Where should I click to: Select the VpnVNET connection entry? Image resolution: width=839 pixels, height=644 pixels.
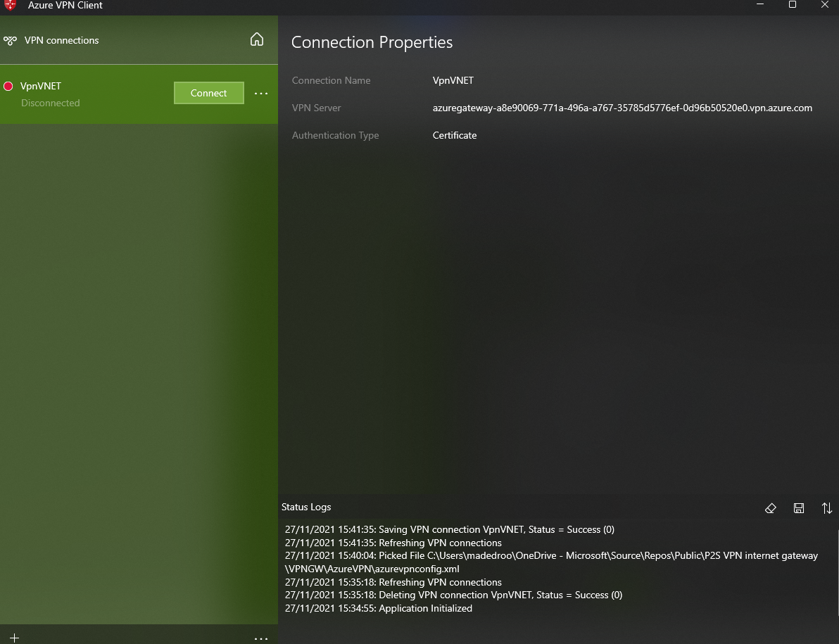click(139, 94)
